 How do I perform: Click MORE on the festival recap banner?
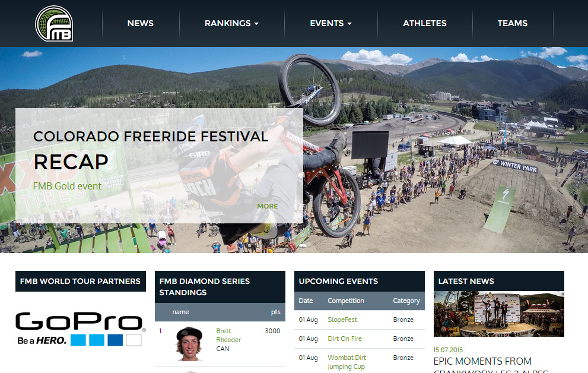pos(268,206)
